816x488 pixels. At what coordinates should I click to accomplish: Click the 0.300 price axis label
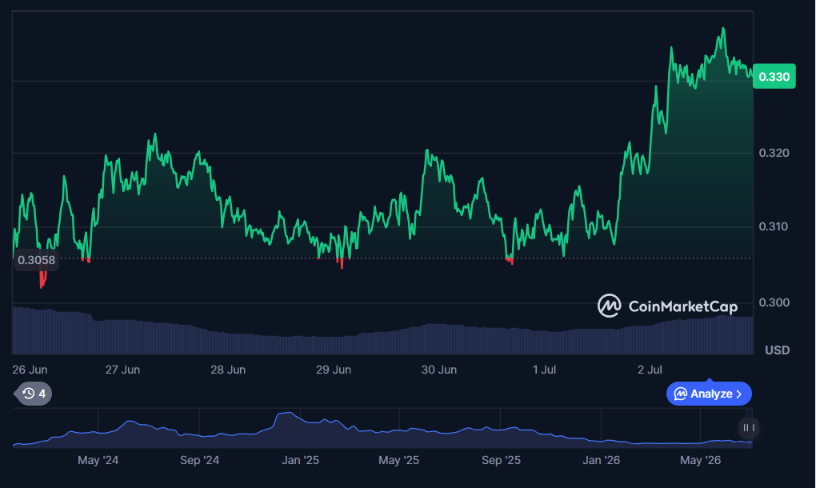(x=774, y=302)
